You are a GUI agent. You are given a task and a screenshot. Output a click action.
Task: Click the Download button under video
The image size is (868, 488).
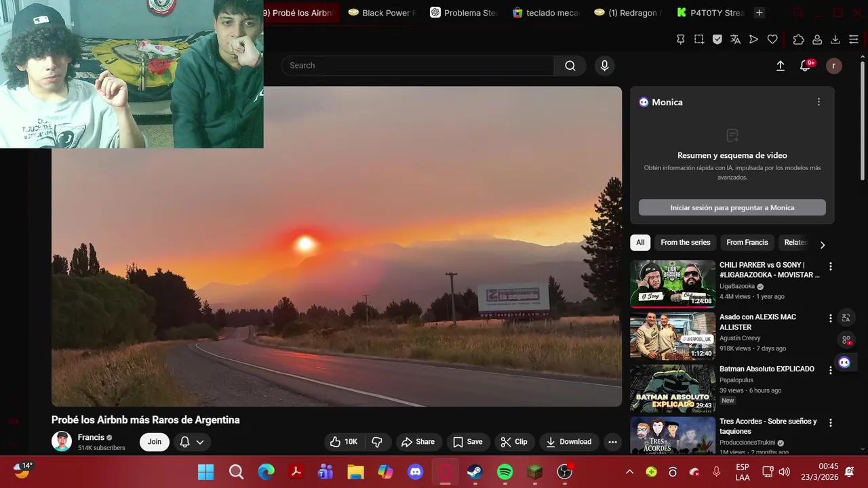570,442
